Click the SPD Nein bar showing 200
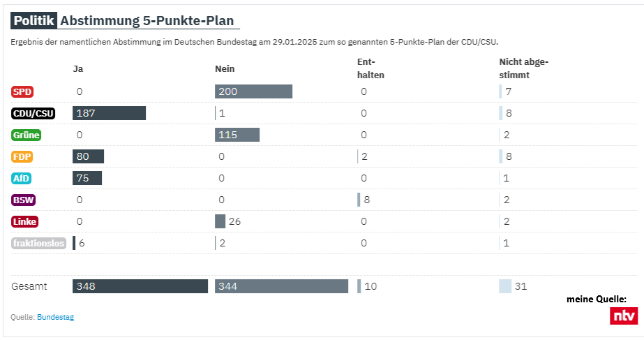This screenshot has width=644, height=340. coord(253,91)
